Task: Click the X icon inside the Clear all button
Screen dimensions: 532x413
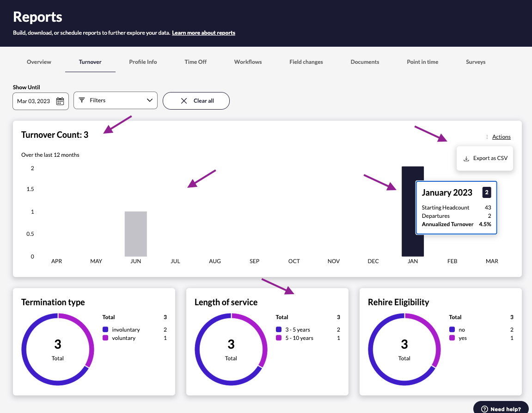Action: (184, 100)
